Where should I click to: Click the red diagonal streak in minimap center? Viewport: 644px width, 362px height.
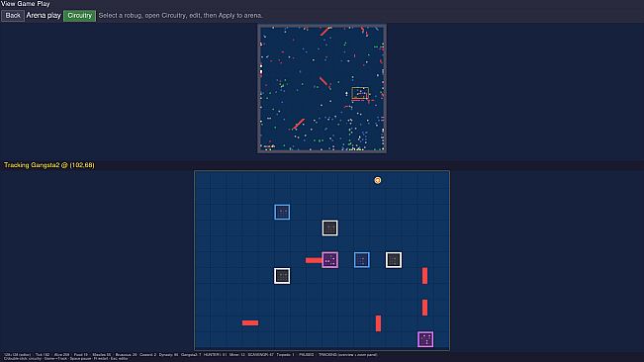coord(323,81)
